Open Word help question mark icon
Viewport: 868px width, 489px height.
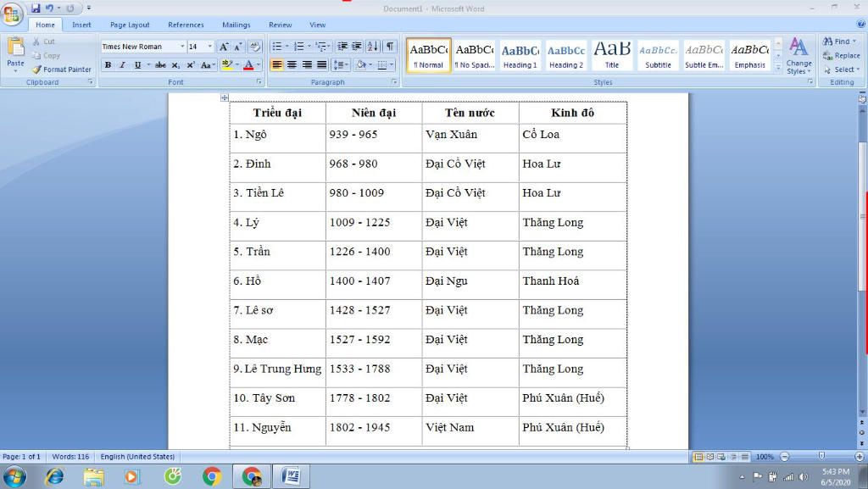point(861,24)
